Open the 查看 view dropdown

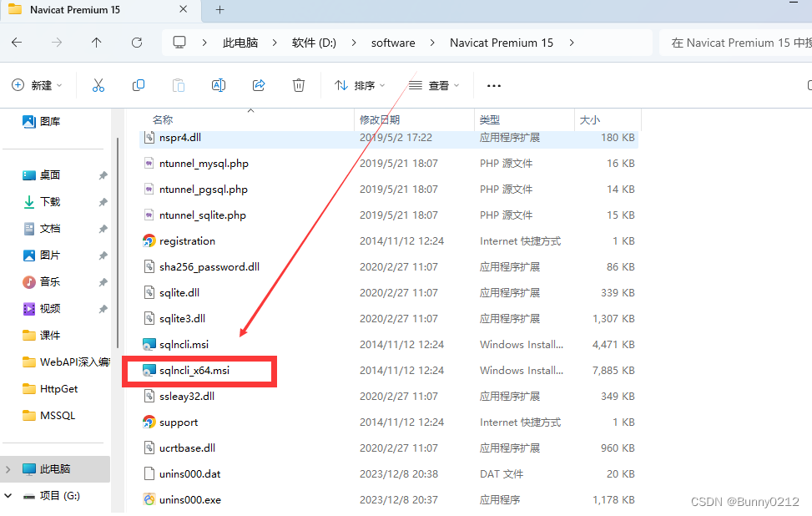pyautogui.click(x=434, y=85)
